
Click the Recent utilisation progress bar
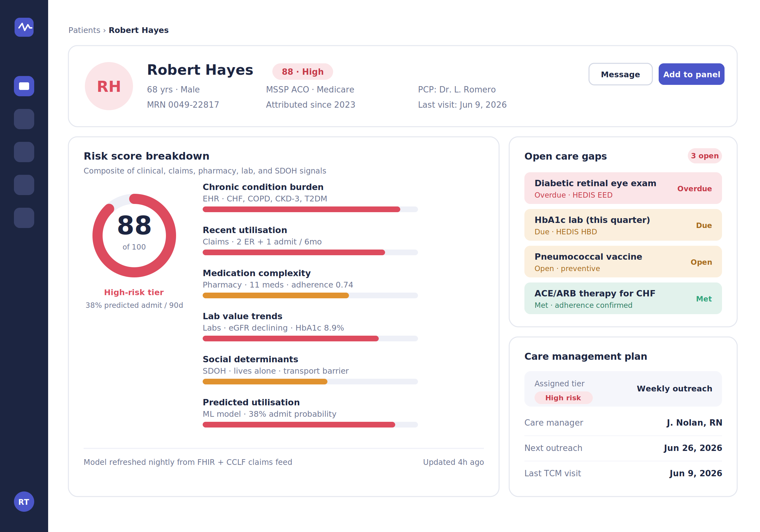click(x=310, y=252)
